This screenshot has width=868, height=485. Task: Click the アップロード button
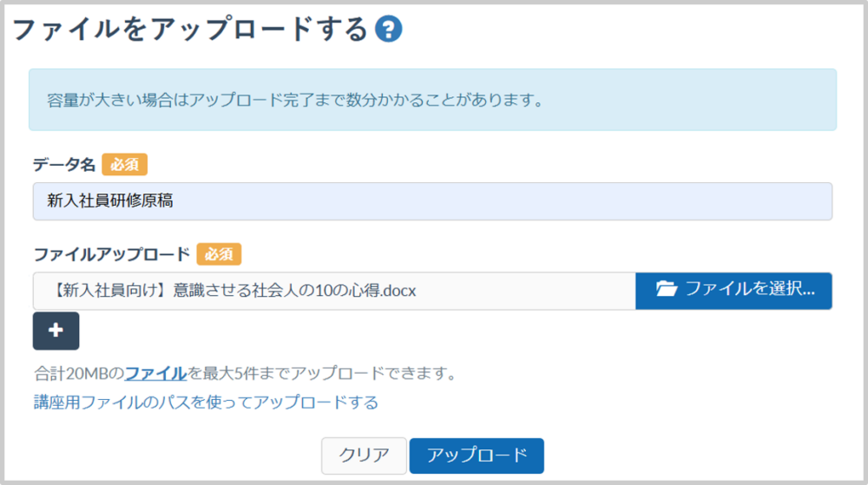coord(477,456)
